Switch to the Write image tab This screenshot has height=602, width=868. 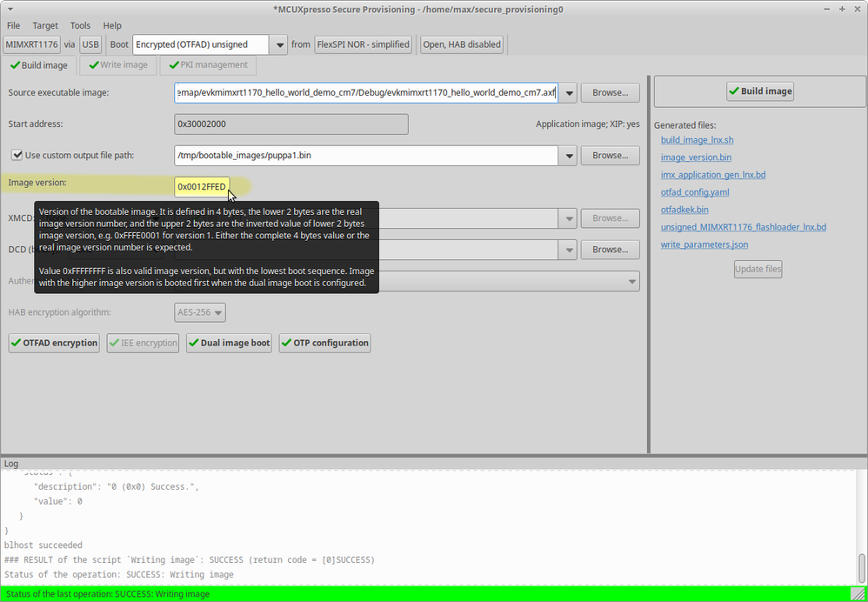coord(118,64)
